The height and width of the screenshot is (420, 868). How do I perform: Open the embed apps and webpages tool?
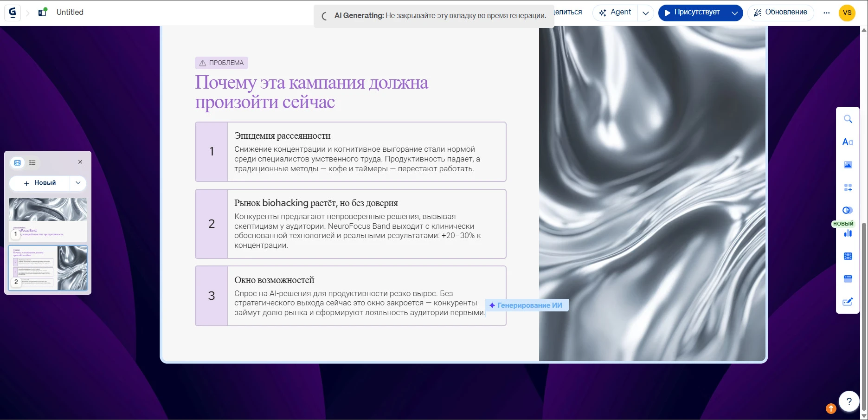(848, 279)
